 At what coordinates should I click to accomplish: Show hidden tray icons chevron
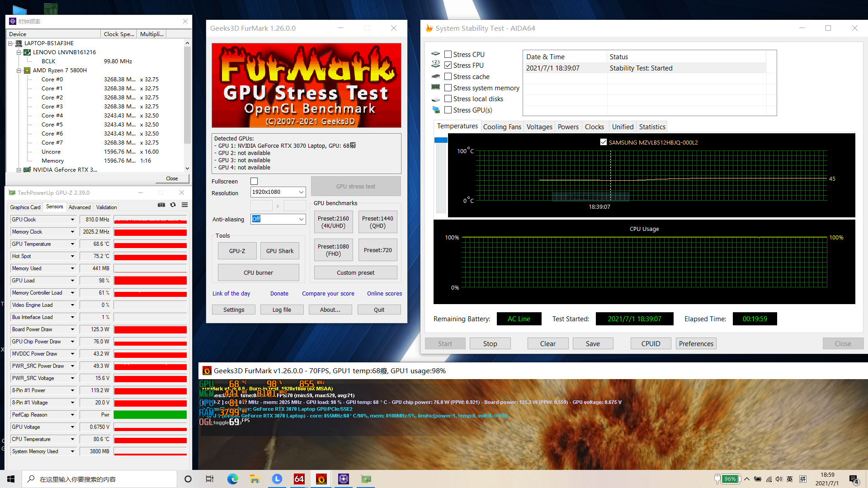click(x=747, y=479)
